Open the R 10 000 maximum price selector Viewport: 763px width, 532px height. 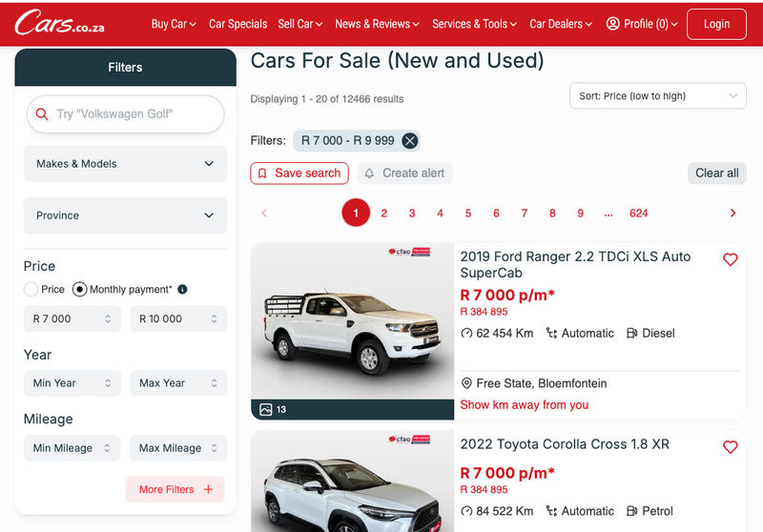click(x=178, y=319)
